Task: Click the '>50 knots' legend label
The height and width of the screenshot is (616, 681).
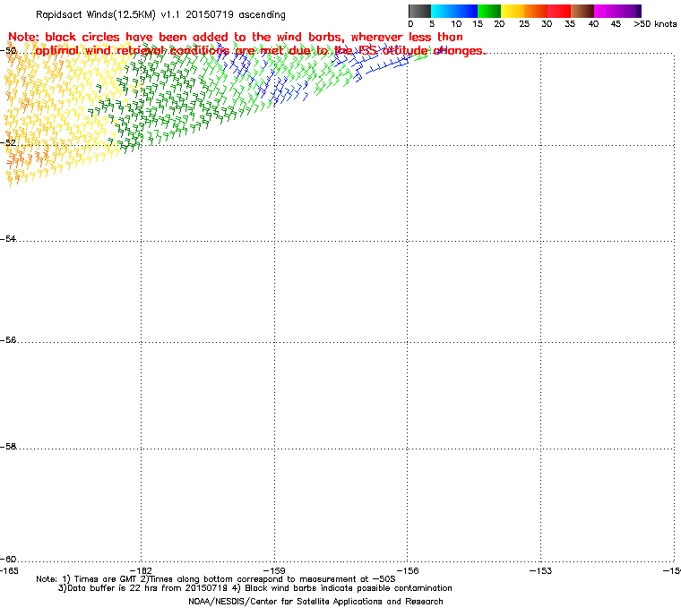Action: (655, 24)
